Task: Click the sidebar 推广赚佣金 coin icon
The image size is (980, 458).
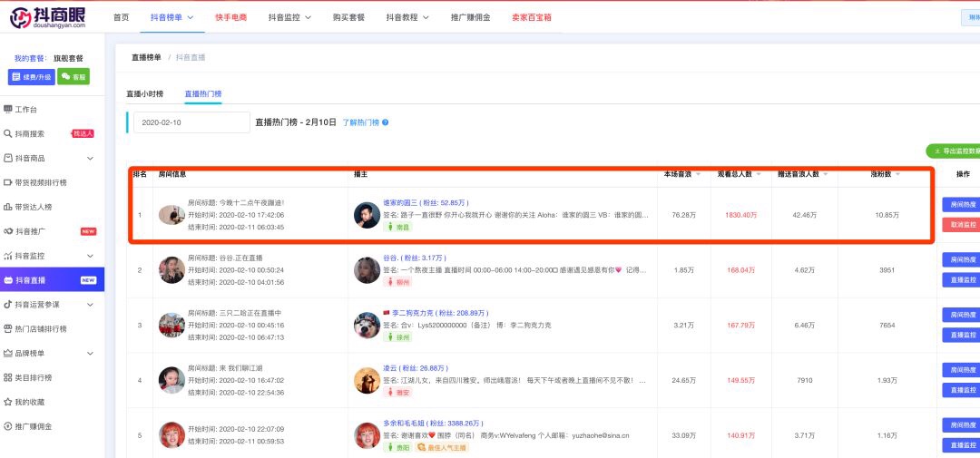Action: tap(8, 426)
